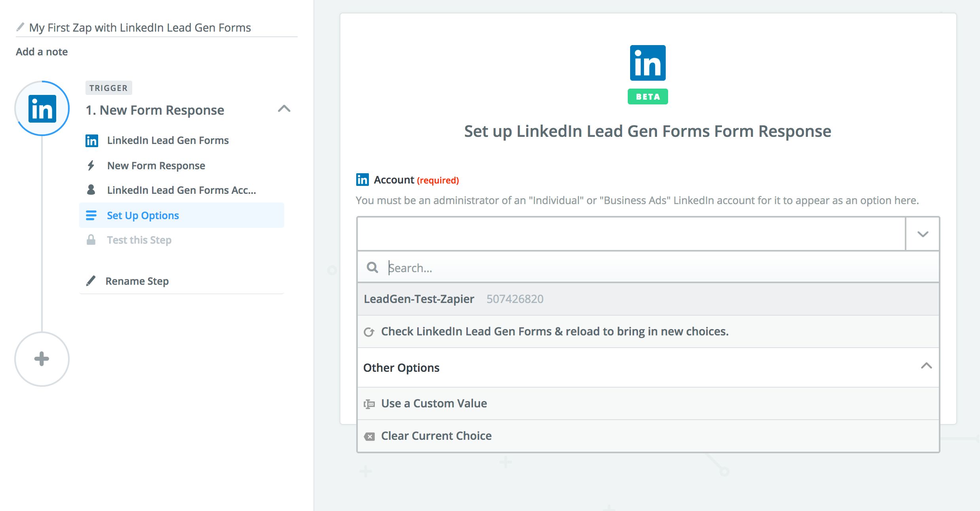This screenshot has width=980, height=511.
Task: Click the Clear Current Choice X icon
Action: pos(369,436)
